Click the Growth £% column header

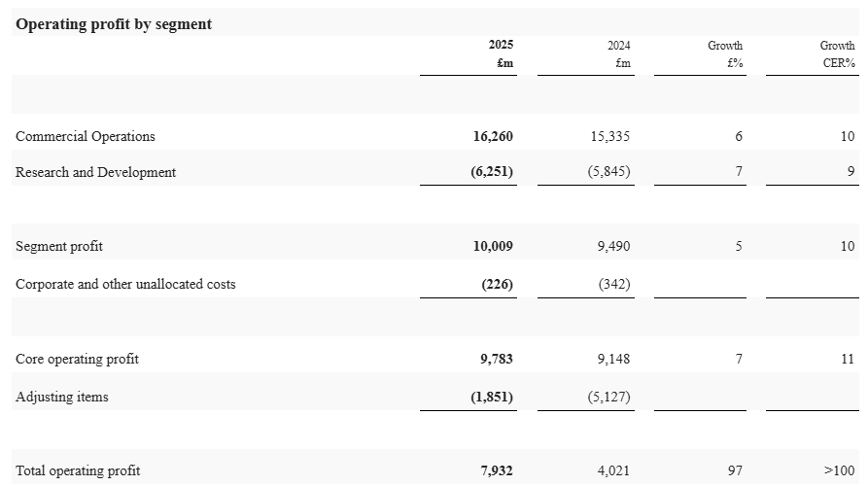(x=725, y=54)
